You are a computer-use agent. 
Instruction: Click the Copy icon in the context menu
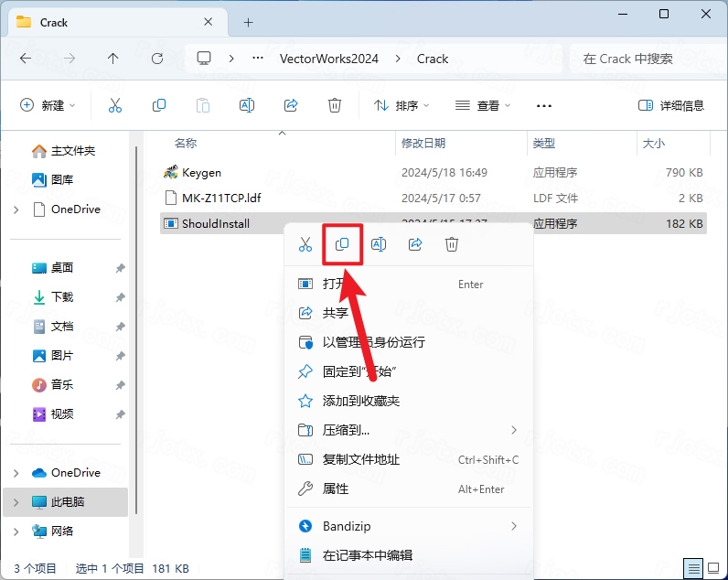click(x=342, y=244)
